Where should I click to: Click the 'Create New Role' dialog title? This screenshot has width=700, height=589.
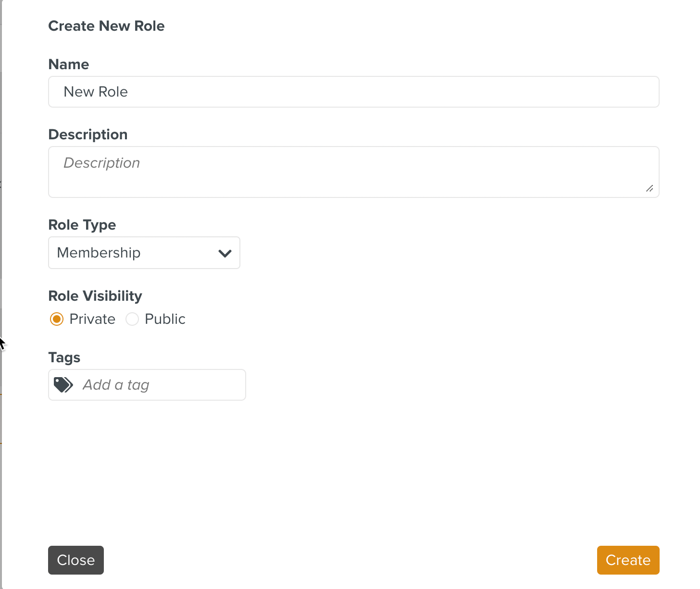point(106,26)
